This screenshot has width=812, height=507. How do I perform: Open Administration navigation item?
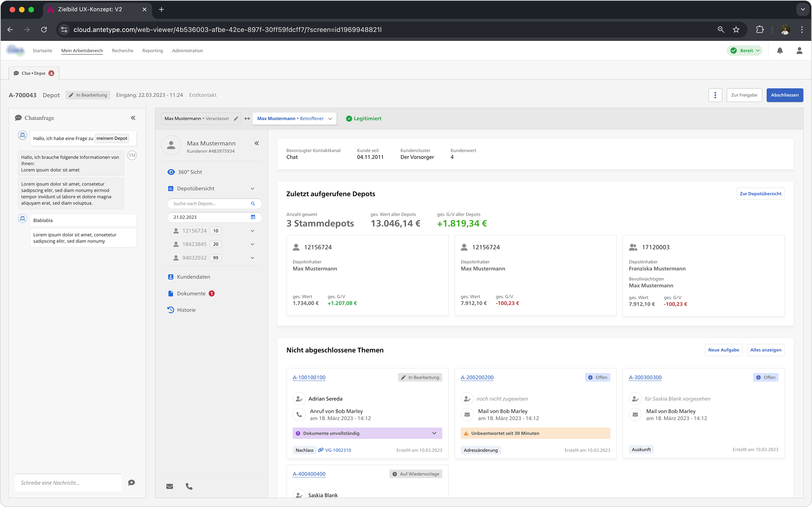point(187,50)
